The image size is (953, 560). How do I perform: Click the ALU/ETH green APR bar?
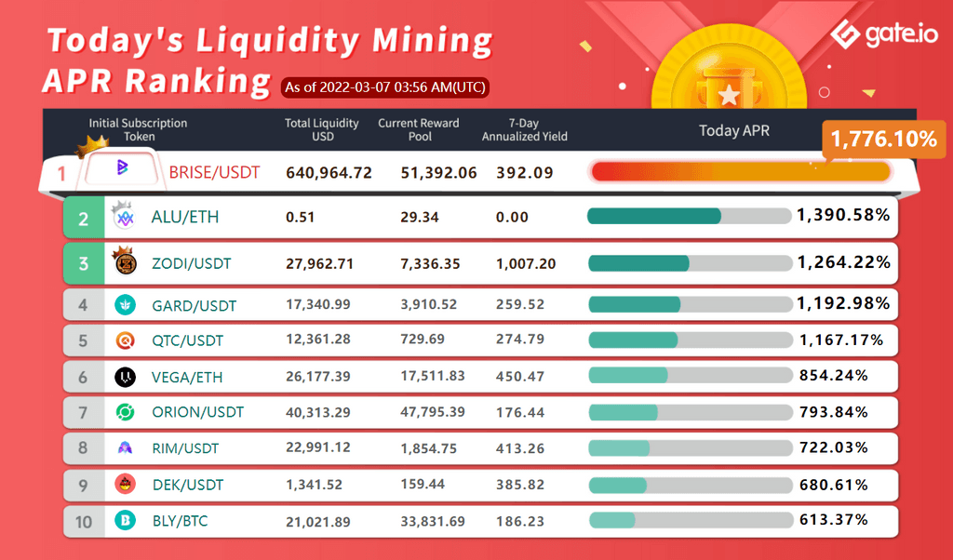point(654,216)
